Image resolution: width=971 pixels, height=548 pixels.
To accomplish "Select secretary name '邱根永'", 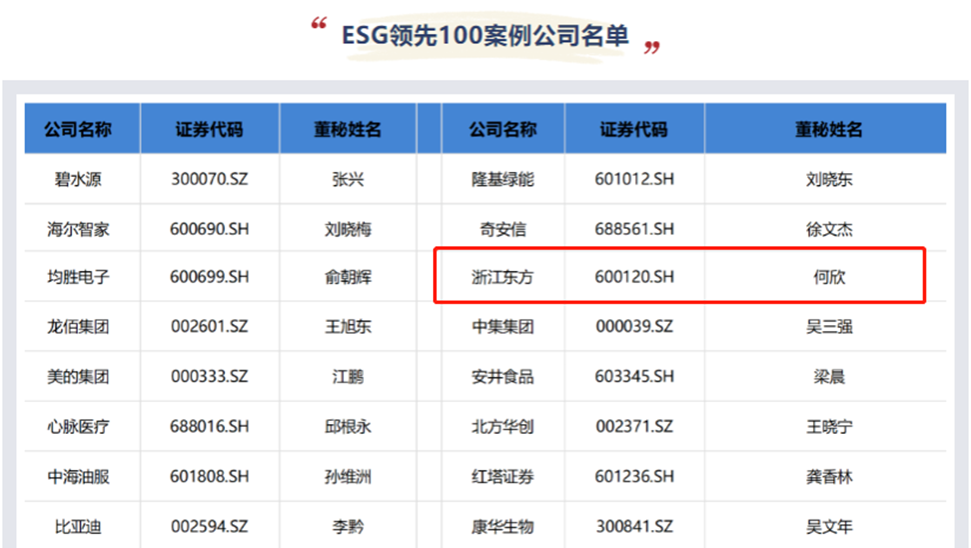I will [x=348, y=427].
